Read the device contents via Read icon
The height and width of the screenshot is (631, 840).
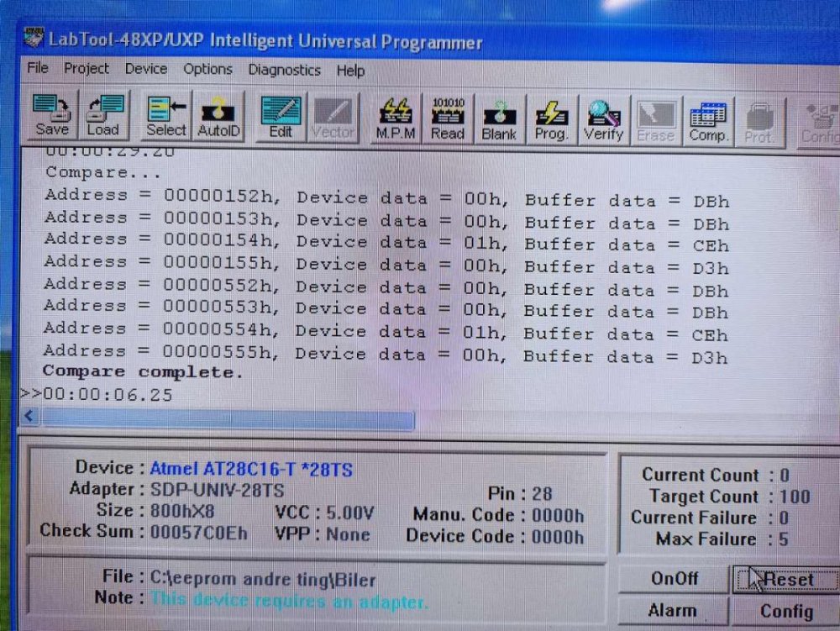[448, 119]
